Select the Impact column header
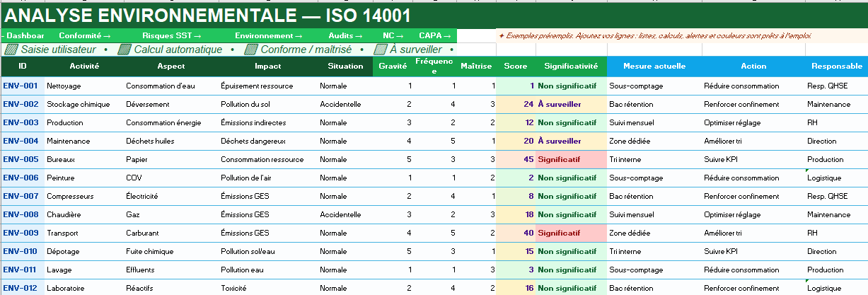 pos(268,66)
